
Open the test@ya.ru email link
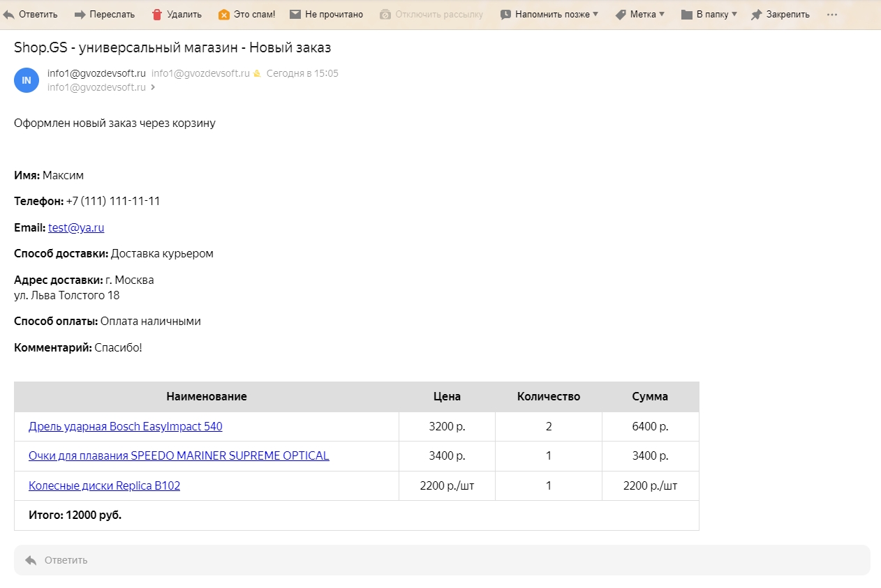(x=76, y=227)
